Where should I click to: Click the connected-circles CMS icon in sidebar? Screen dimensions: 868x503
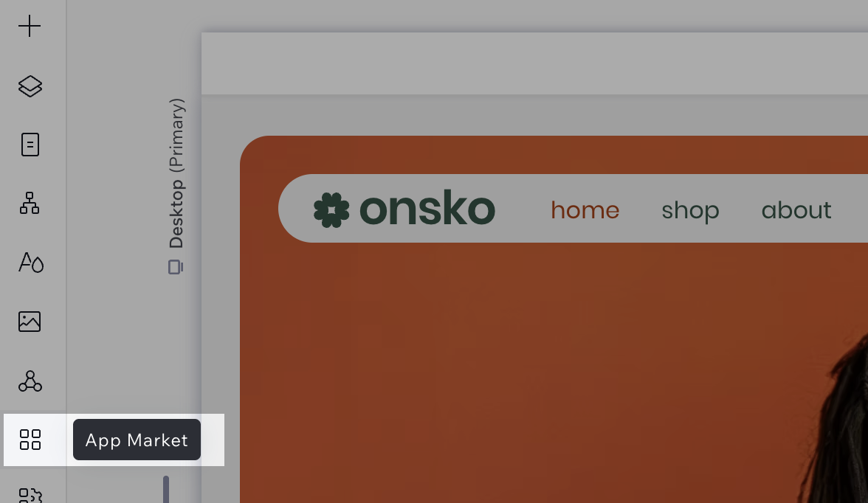(30, 381)
